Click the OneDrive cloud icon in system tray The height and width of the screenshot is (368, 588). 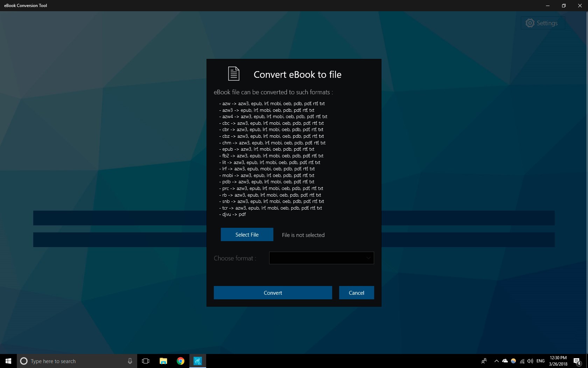pos(505,361)
